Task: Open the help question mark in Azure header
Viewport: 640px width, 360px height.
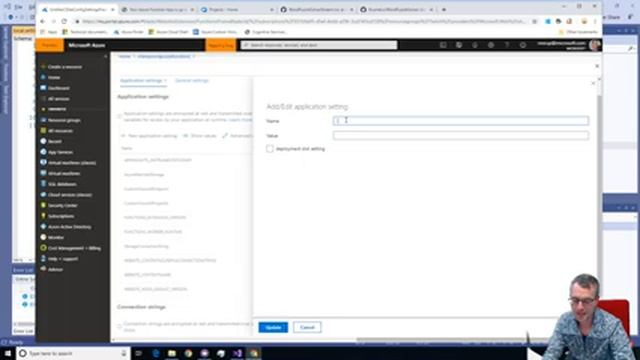Action: tap(507, 45)
